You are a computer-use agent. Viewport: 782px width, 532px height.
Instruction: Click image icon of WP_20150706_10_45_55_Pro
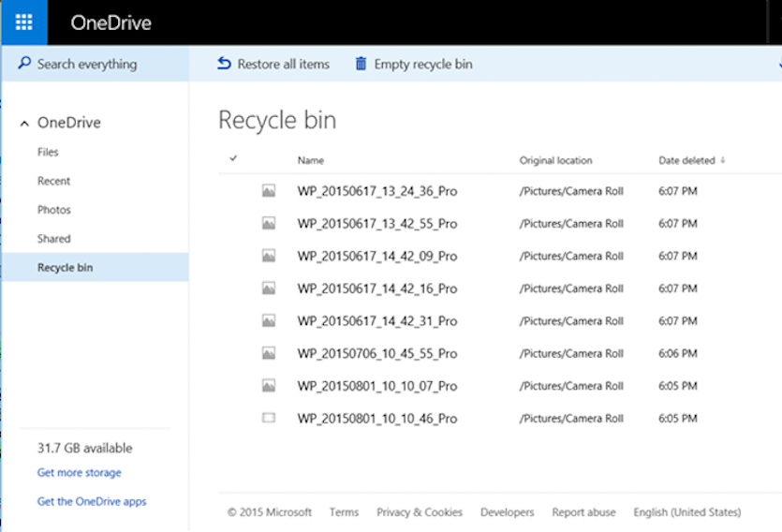[x=268, y=353]
